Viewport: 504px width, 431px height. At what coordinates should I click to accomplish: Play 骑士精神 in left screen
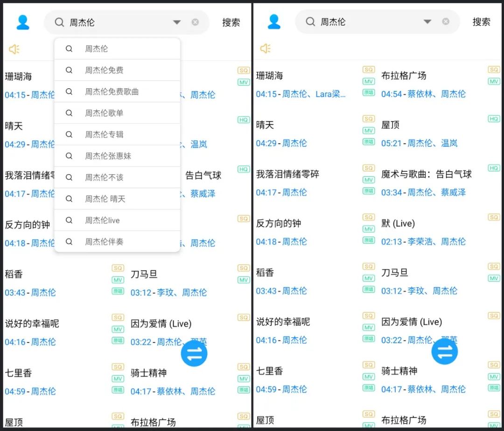(x=148, y=373)
